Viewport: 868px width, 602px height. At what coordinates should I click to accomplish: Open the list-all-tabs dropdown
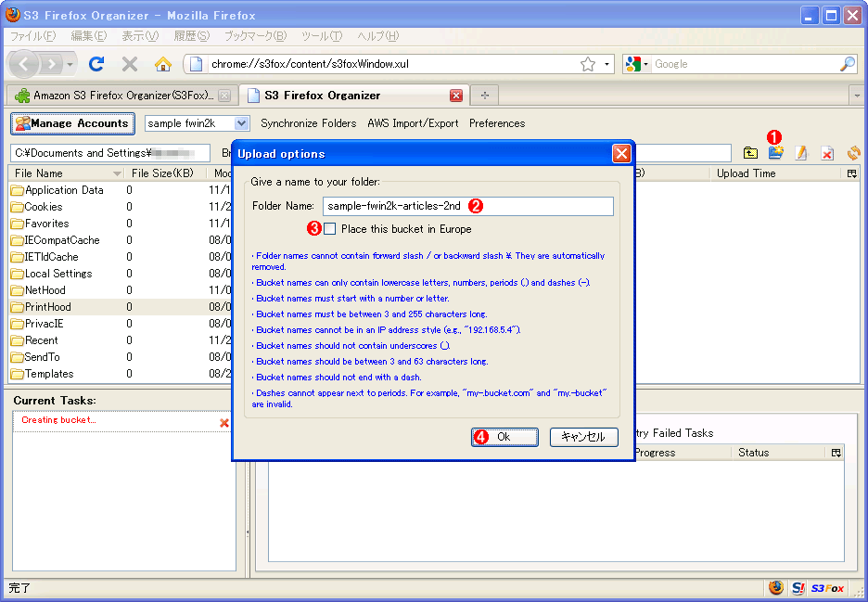click(x=857, y=96)
